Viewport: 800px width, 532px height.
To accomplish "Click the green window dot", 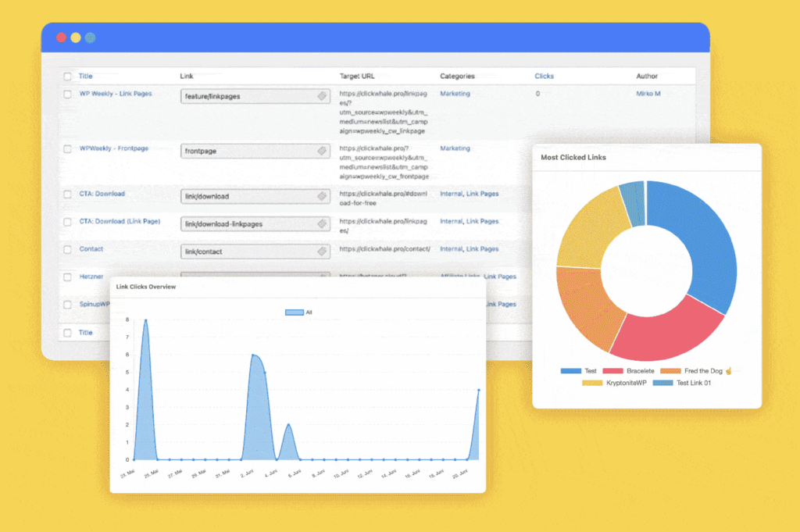I will click(91, 37).
